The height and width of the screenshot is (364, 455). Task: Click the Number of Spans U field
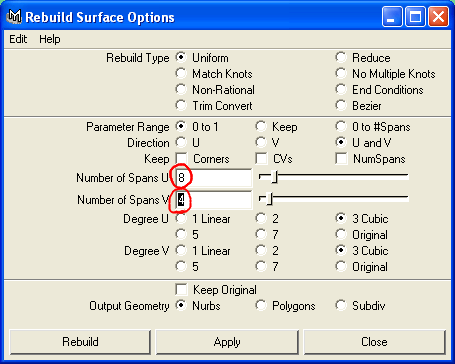214,178
